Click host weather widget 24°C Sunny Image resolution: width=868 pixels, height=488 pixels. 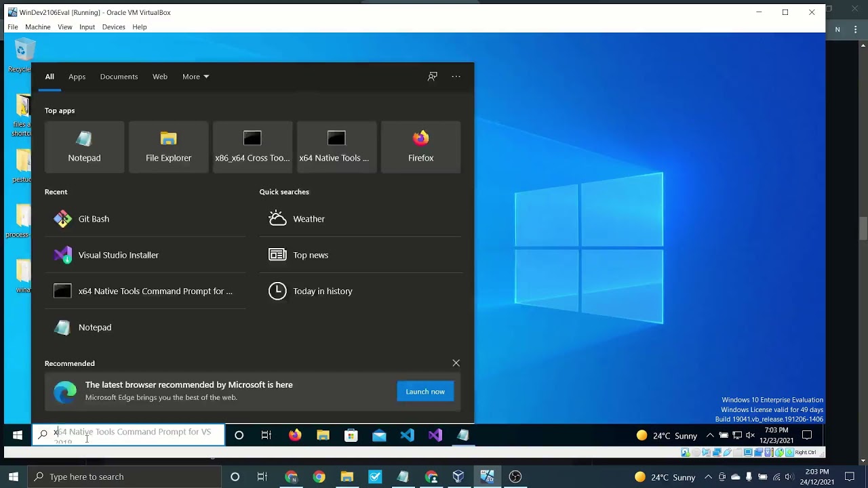coord(665,477)
